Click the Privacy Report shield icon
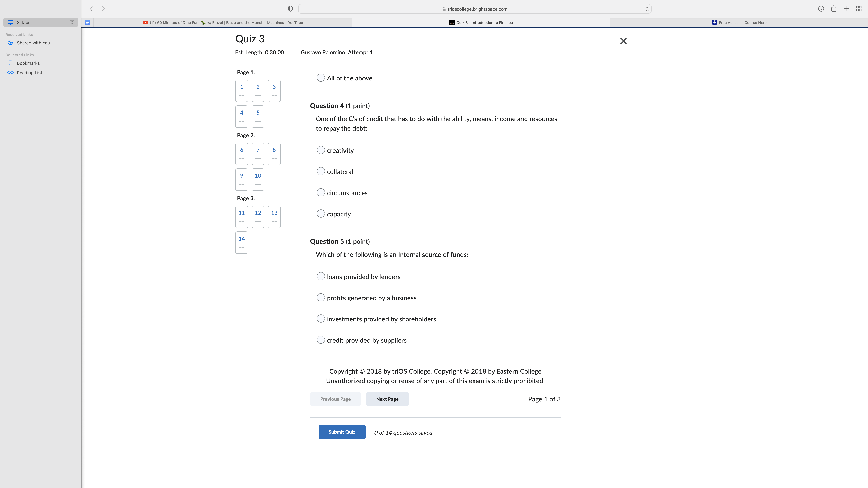Image resolution: width=868 pixels, height=488 pixels. (x=290, y=9)
